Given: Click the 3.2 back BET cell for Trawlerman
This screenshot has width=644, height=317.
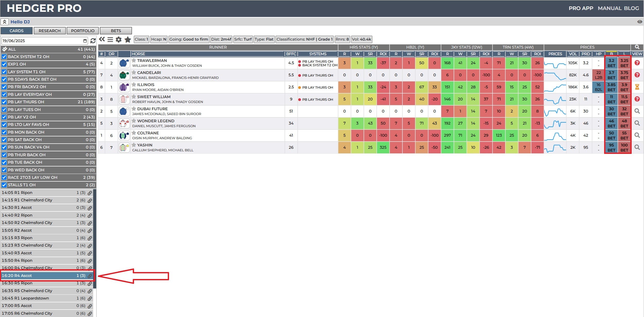Looking at the screenshot, I should (611, 63).
